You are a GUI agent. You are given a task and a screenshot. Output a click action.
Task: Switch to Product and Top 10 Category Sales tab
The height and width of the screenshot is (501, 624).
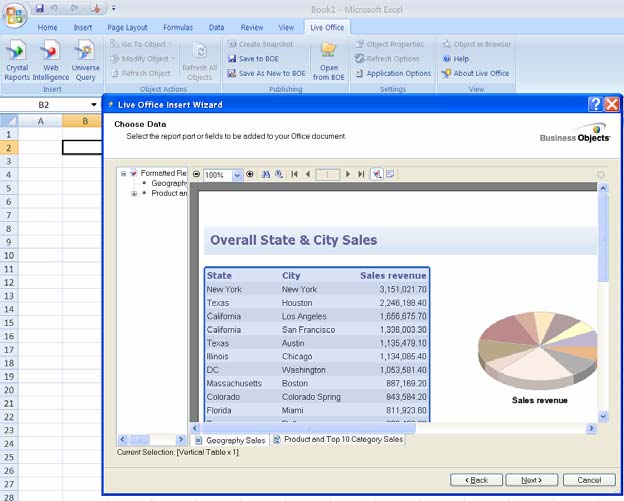pos(338,439)
